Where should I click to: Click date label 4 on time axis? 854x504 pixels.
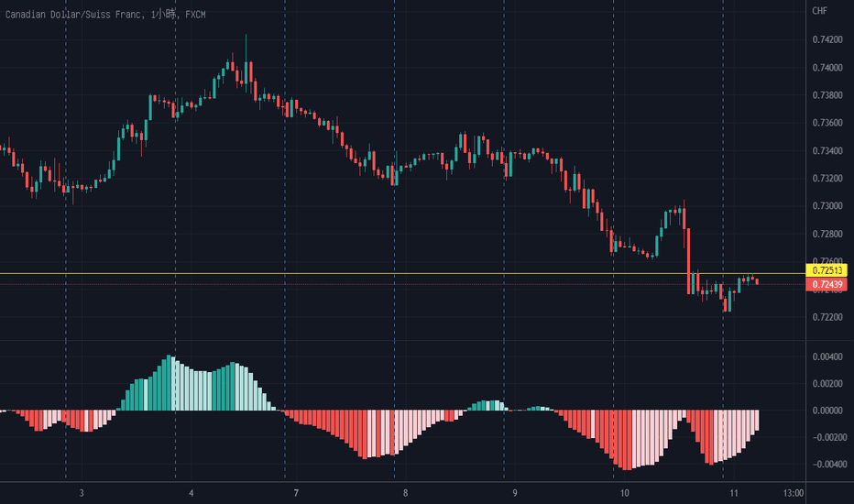click(x=192, y=493)
